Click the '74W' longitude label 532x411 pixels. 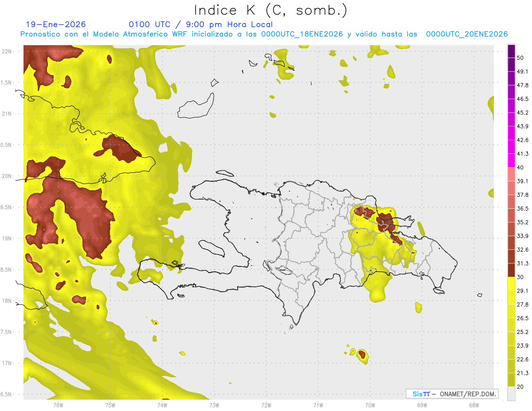click(x=162, y=405)
